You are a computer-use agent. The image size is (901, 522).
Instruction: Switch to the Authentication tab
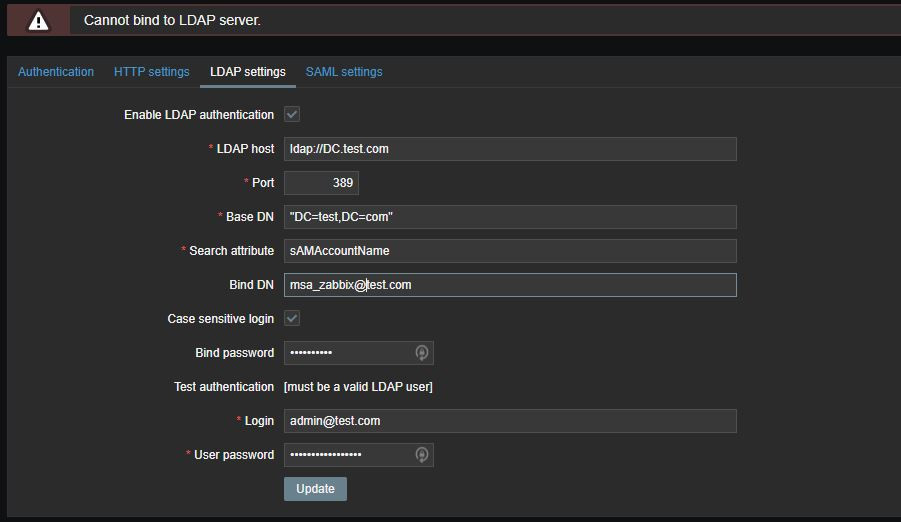tap(56, 72)
